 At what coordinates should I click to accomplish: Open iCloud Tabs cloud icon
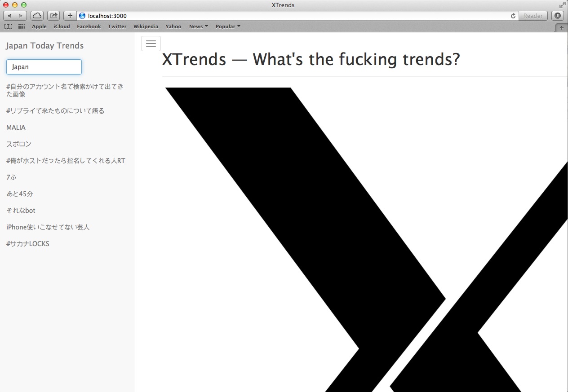tap(37, 16)
